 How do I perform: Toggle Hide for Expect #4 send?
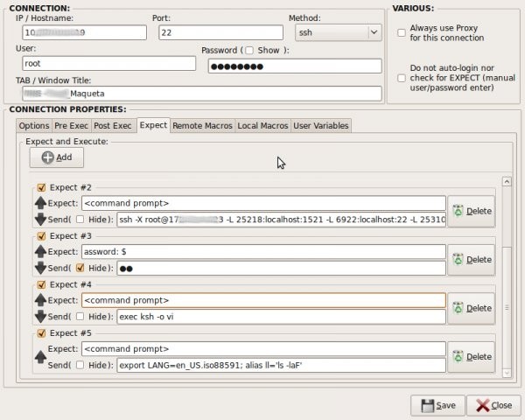click(x=80, y=317)
